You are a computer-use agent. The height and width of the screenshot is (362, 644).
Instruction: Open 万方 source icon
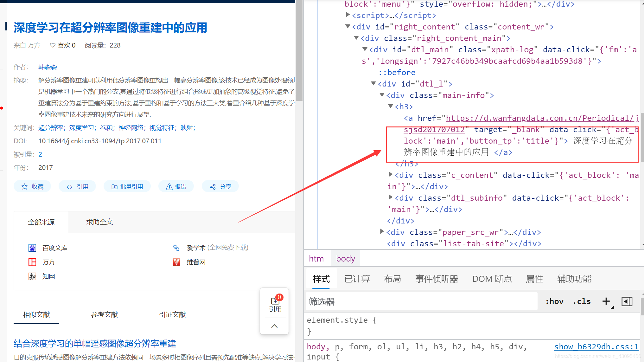click(32, 262)
